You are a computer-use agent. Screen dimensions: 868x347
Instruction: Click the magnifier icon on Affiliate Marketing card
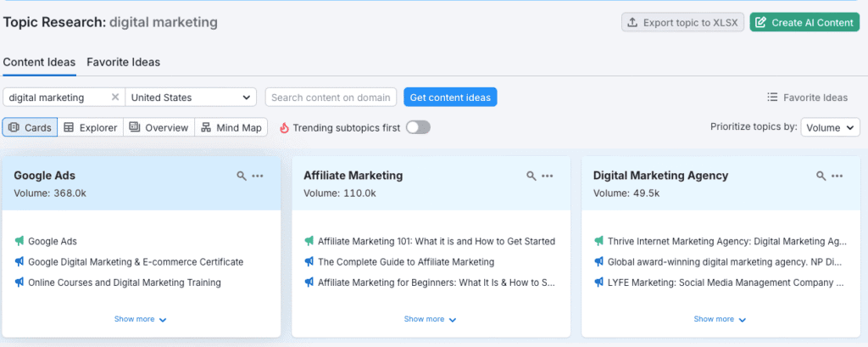(531, 176)
